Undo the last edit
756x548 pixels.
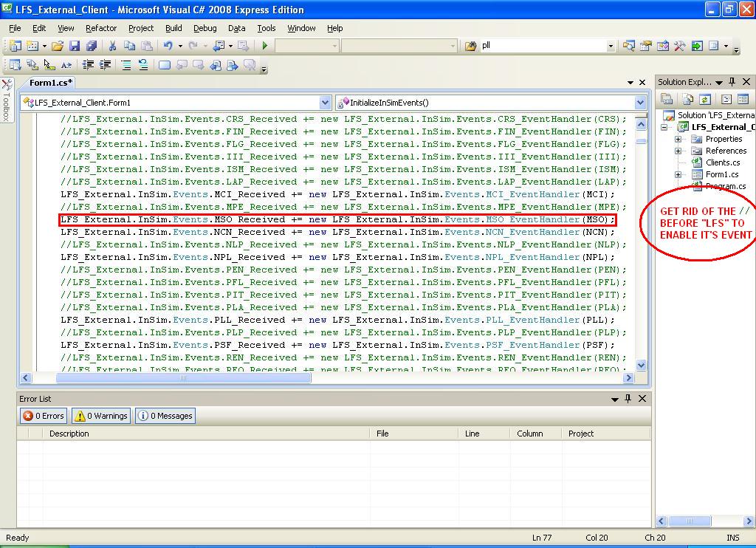pos(168,46)
